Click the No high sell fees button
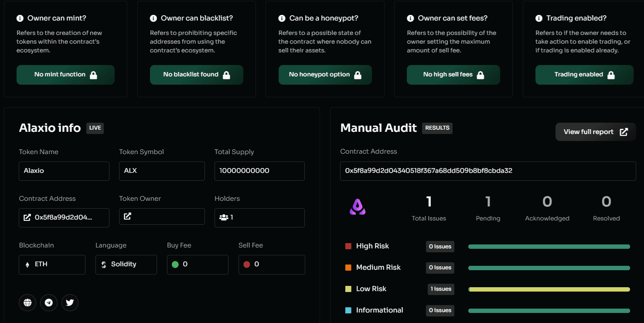This screenshot has width=644, height=323. 453,75
